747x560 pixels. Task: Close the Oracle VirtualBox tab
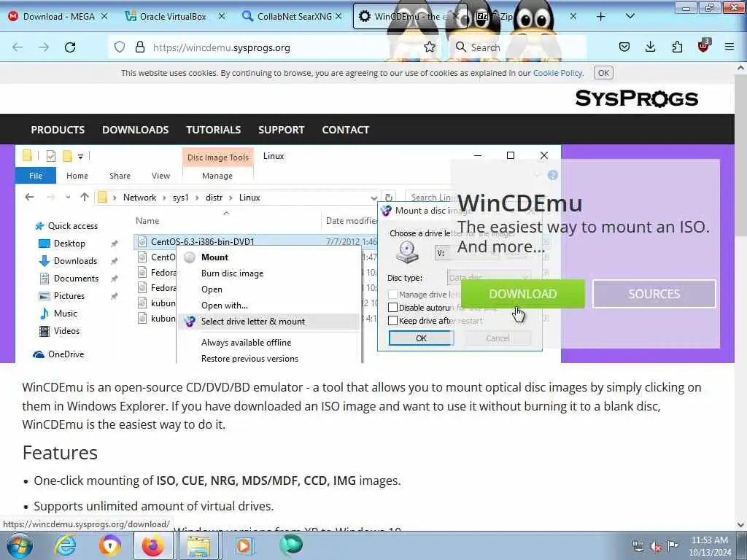point(222,17)
